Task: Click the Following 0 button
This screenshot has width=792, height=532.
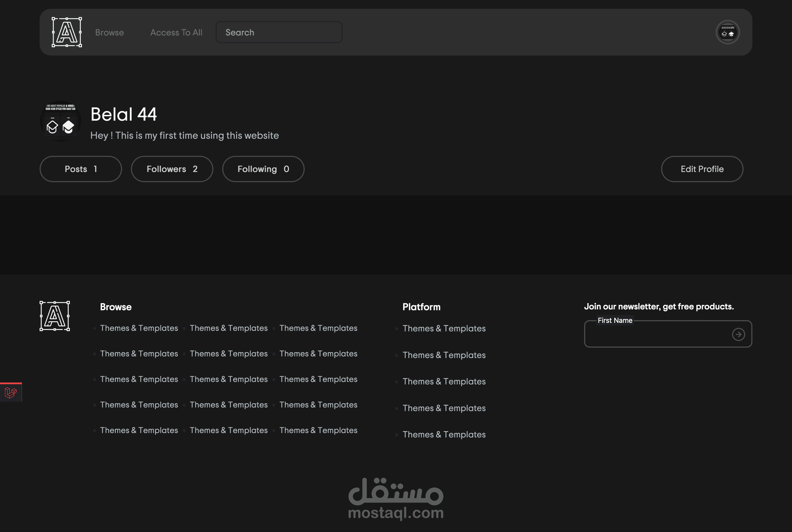Action: 263,169
